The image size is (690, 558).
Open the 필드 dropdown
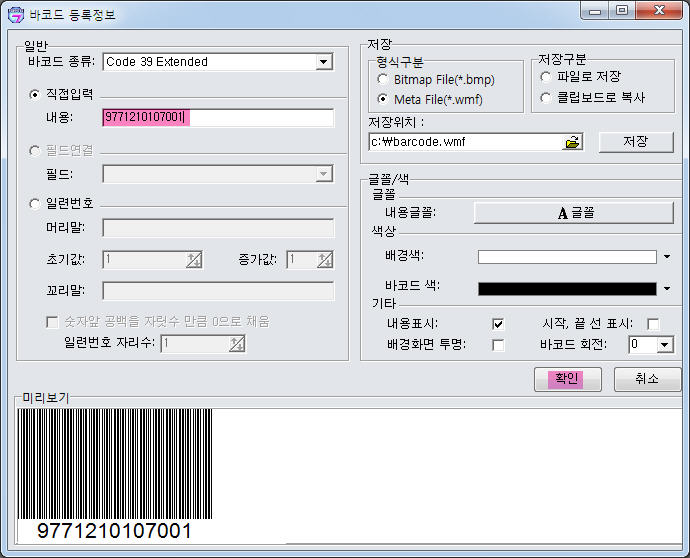point(323,174)
